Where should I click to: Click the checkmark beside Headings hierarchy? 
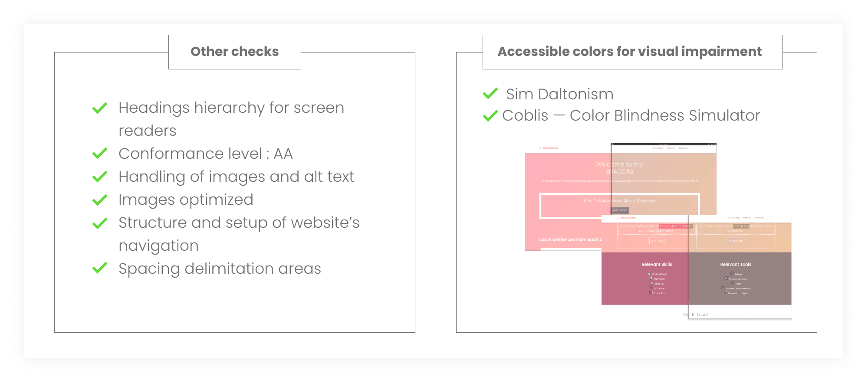tap(100, 108)
